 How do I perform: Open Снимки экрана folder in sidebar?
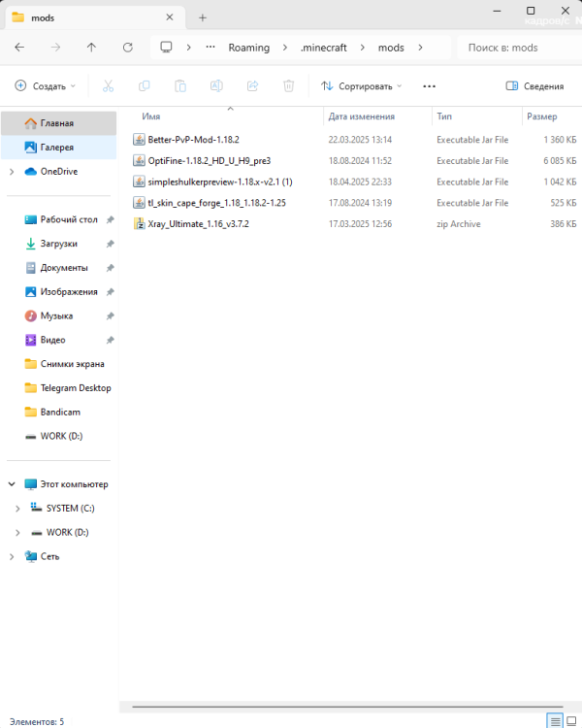65,364
